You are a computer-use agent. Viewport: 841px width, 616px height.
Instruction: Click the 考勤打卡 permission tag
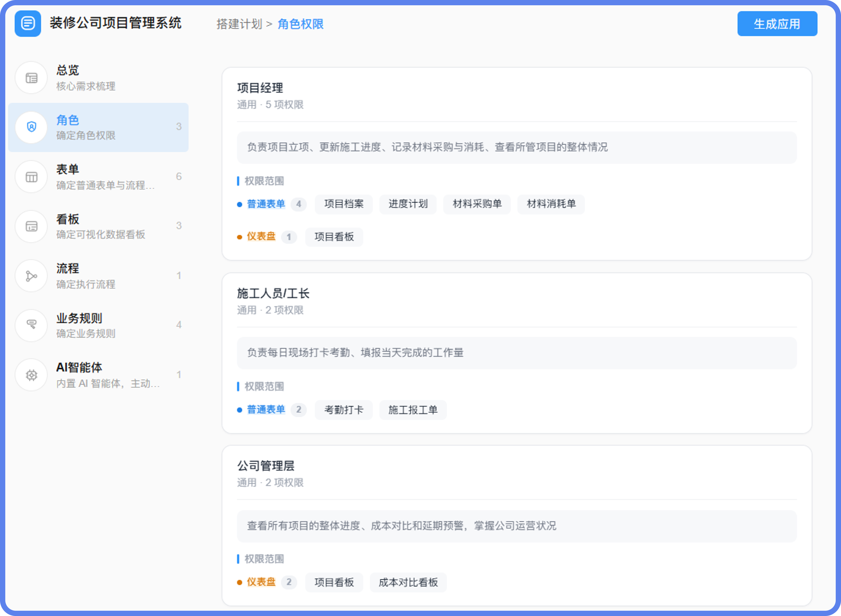(344, 410)
